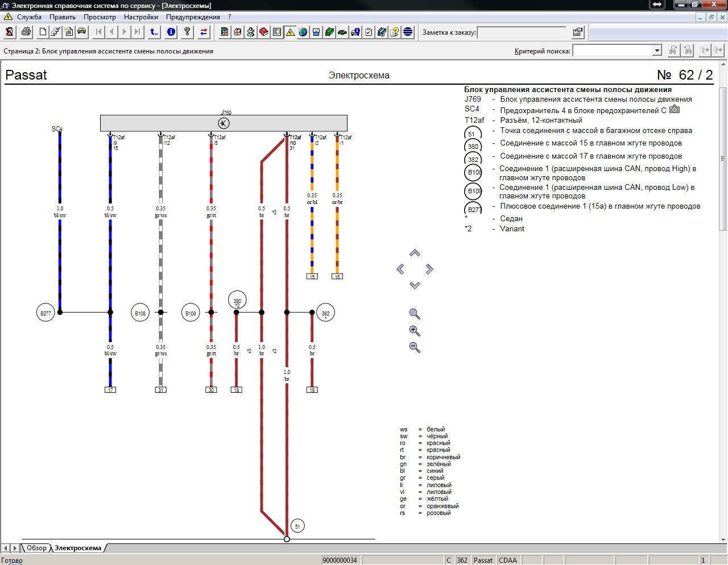Click the Заметка к заказу input field

coord(522,32)
